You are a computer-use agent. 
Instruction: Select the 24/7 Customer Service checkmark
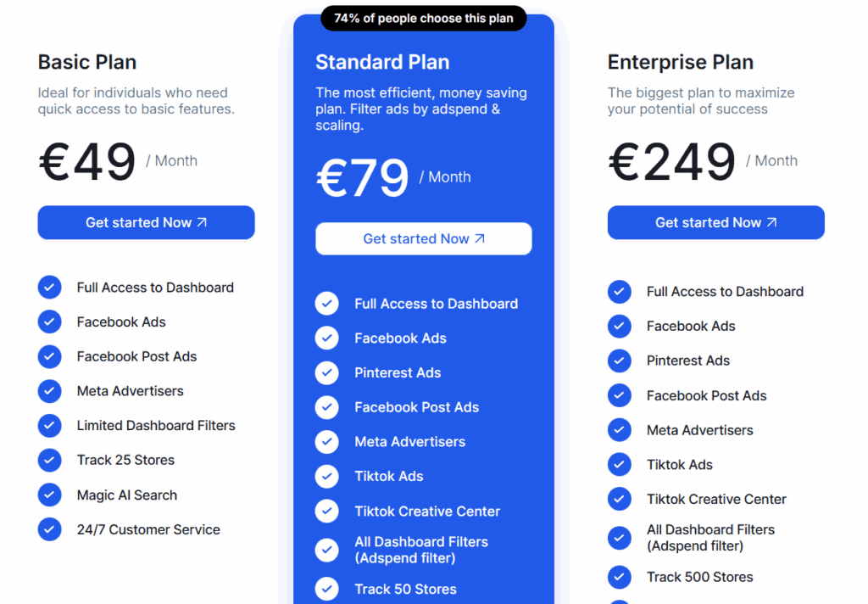[x=49, y=528]
